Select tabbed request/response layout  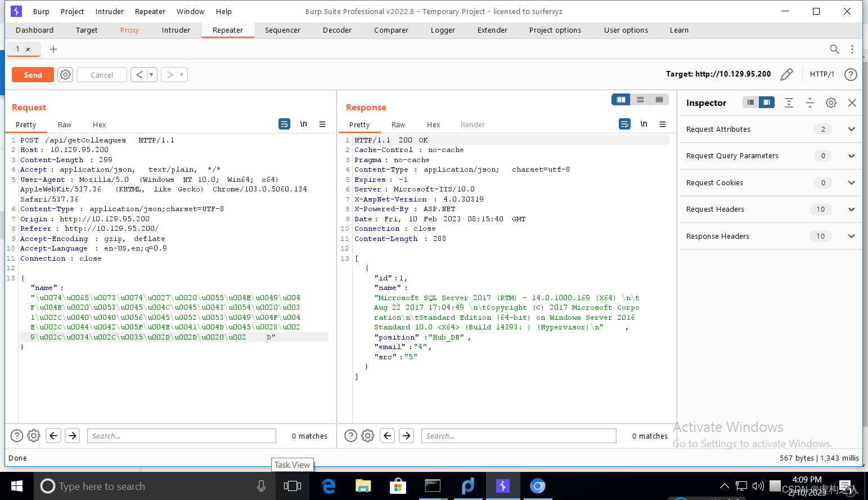659,100
